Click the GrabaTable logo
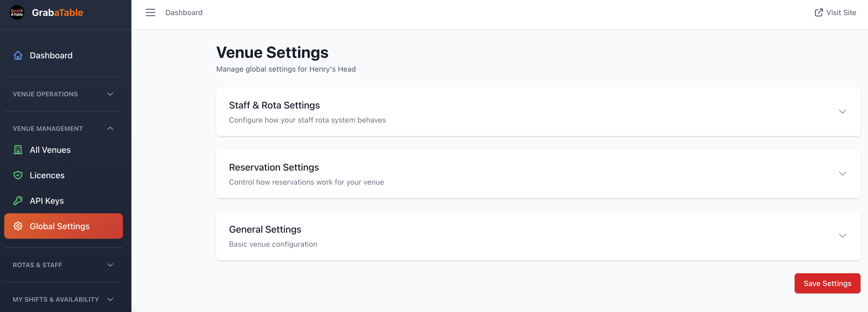This screenshot has height=312, width=868. click(46, 12)
